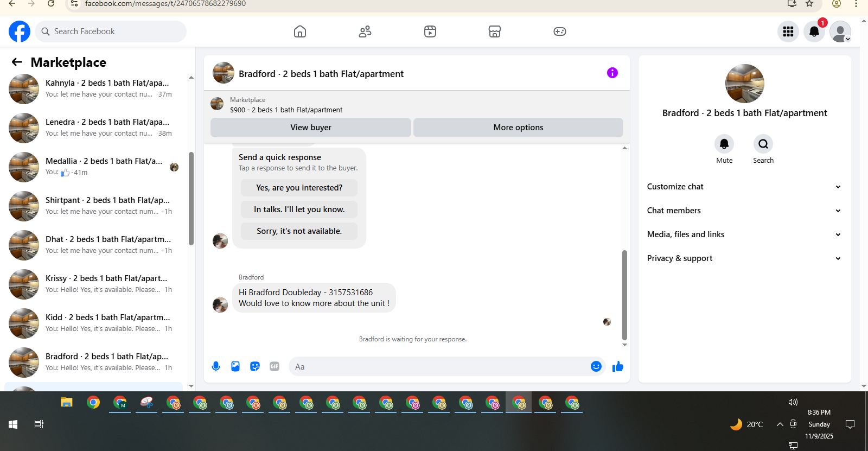Image resolution: width=868 pixels, height=451 pixels.
Task: Open the Facebook menu grid icon
Action: [788, 31]
